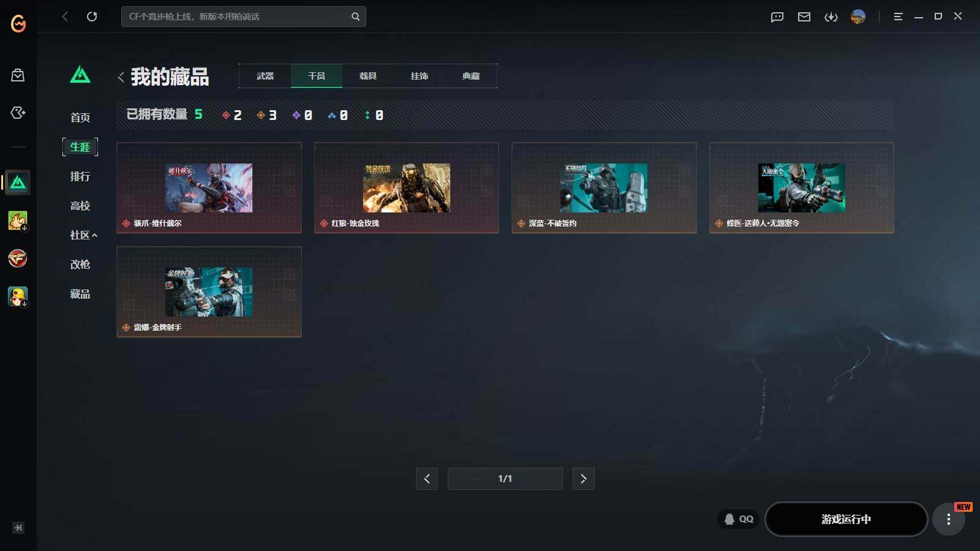Go to next page of collection
980x551 pixels.
click(583, 479)
